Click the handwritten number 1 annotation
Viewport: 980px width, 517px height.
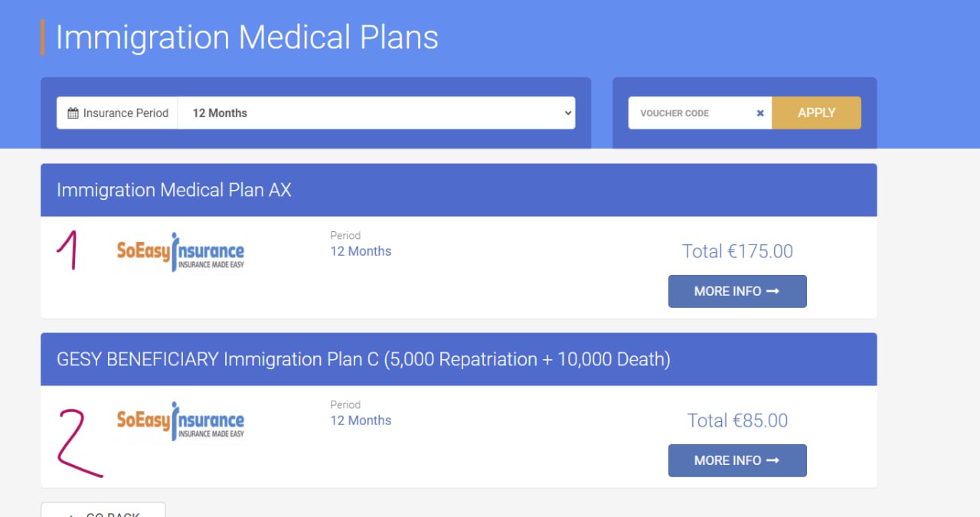point(69,250)
